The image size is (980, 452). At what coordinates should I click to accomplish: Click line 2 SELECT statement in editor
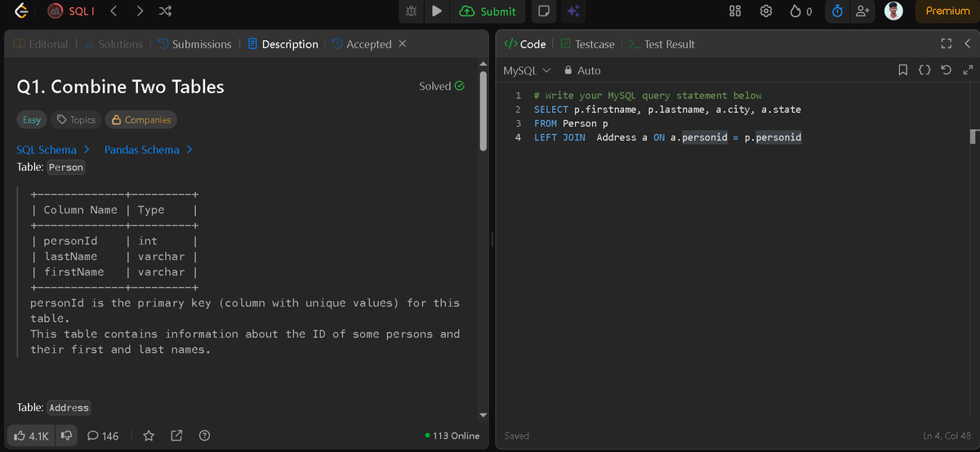pyautogui.click(x=667, y=110)
